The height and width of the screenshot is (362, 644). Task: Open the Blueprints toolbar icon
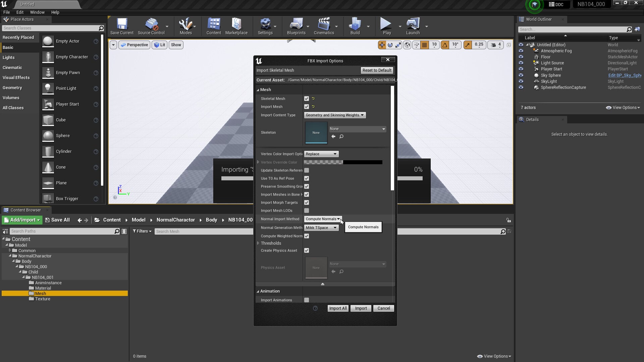pyautogui.click(x=296, y=26)
